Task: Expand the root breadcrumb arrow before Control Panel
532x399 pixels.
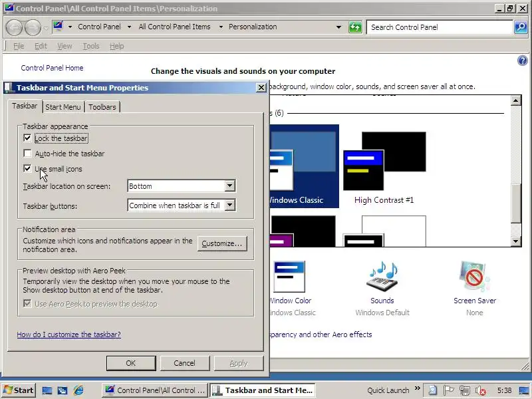Action: click(70, 27)
